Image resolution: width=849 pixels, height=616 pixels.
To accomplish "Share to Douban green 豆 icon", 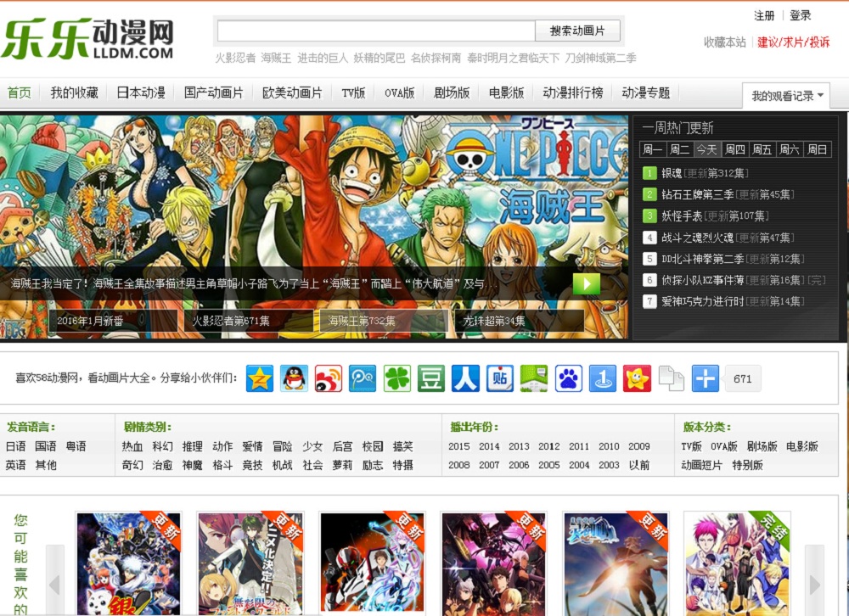I will pyautogui.click(x=431, y=378).
